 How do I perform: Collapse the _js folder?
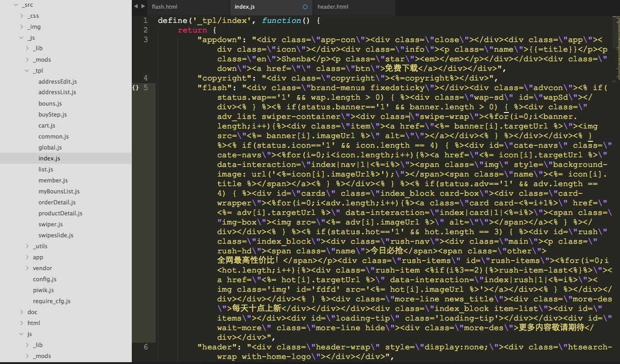tap(22, 37)
